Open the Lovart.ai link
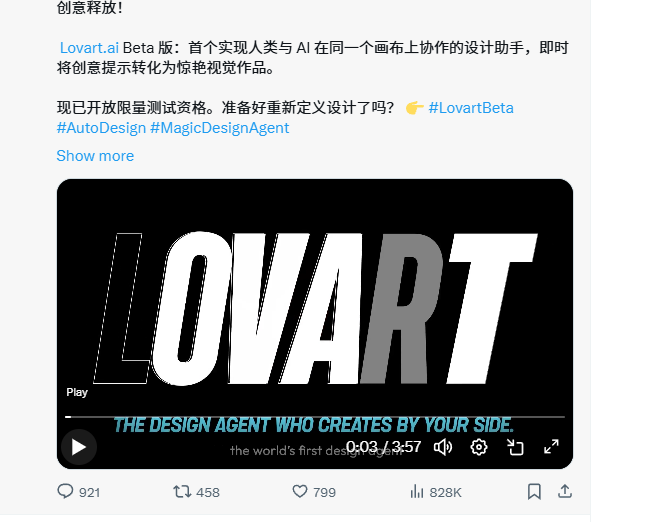 89,48
